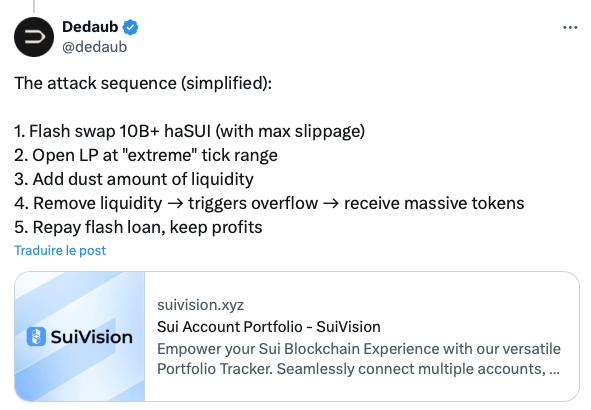
Task: Open the SuiVision card thumbnail image
Action: [80, 336]
